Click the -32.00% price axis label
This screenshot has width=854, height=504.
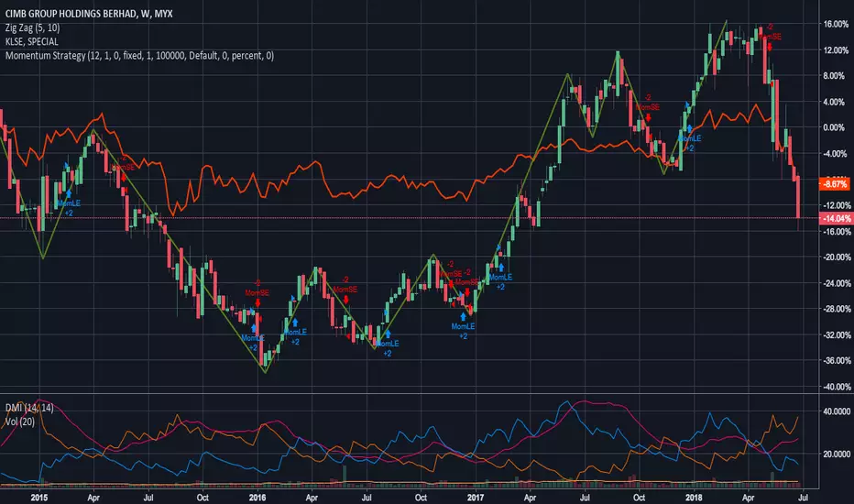[836, 335]
